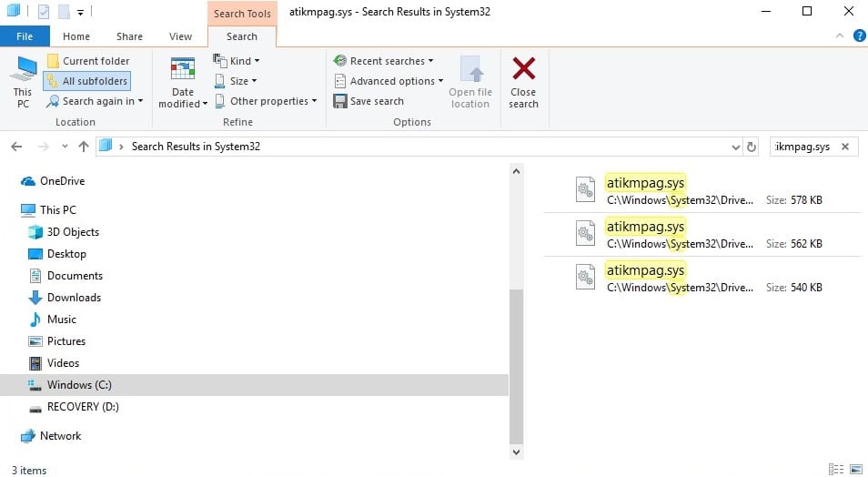Click the Save search icon
This screenshot has width=868, height=477.
click(x=340, y=101)
